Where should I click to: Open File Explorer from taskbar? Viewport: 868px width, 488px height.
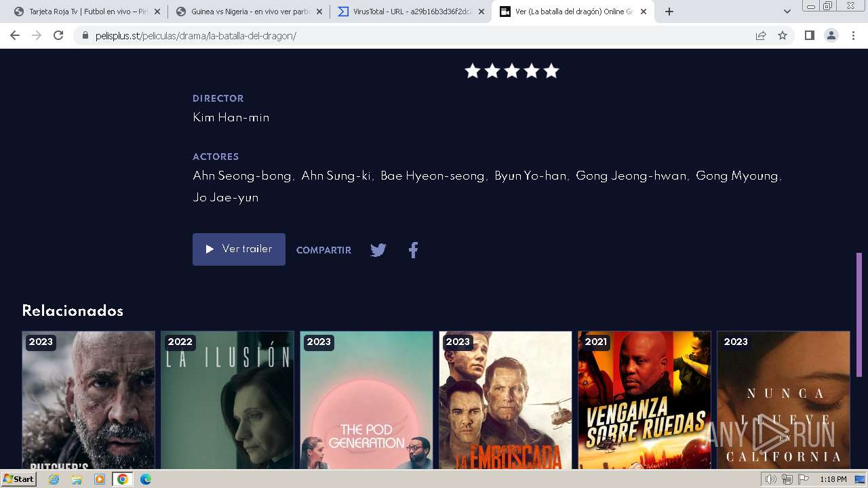(x=77, y=479)
